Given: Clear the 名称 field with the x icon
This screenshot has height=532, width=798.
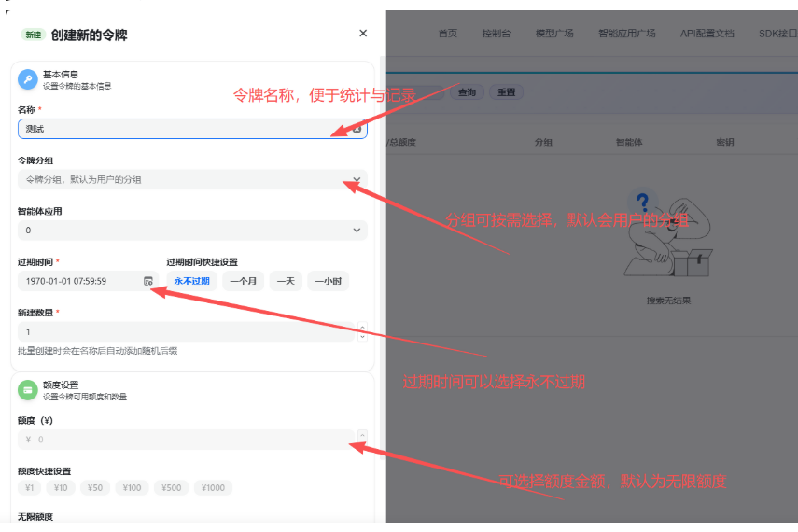Looking at the screenshot, I should coord(357,130).
